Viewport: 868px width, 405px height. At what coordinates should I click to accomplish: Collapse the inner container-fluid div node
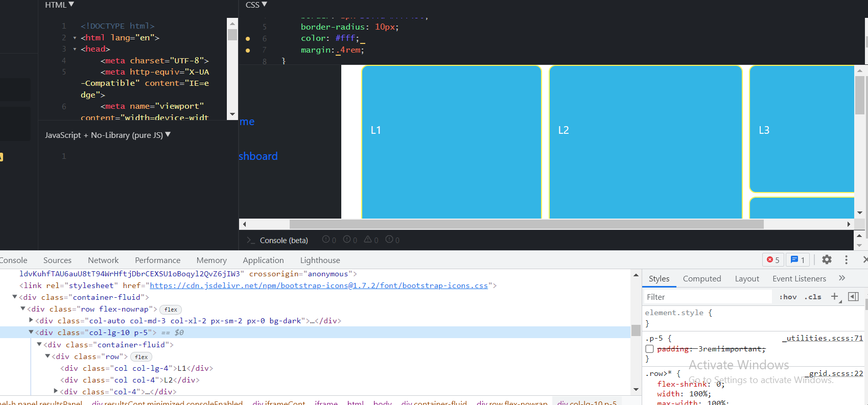tap(39, 344)
